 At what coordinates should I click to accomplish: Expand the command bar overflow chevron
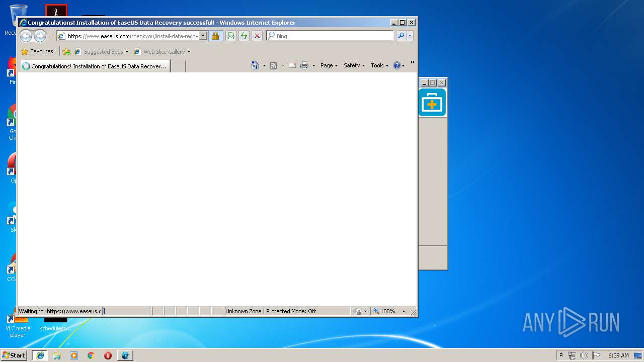[x=412, y=62]
